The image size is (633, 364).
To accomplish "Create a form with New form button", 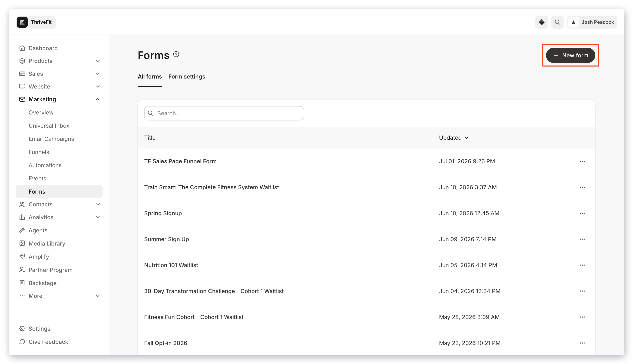I will pyautogui.click(x=570, y=55).
